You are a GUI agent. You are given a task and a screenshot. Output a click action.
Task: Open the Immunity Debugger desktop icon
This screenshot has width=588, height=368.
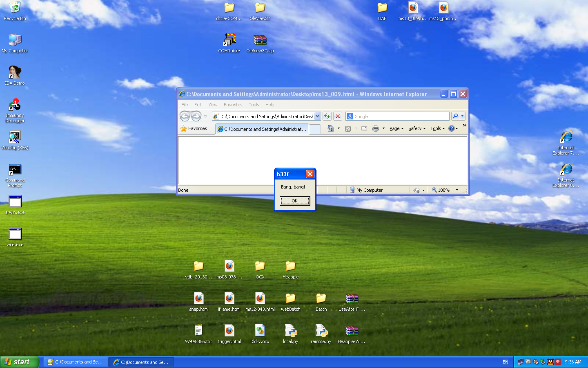(x=15, y=105)
